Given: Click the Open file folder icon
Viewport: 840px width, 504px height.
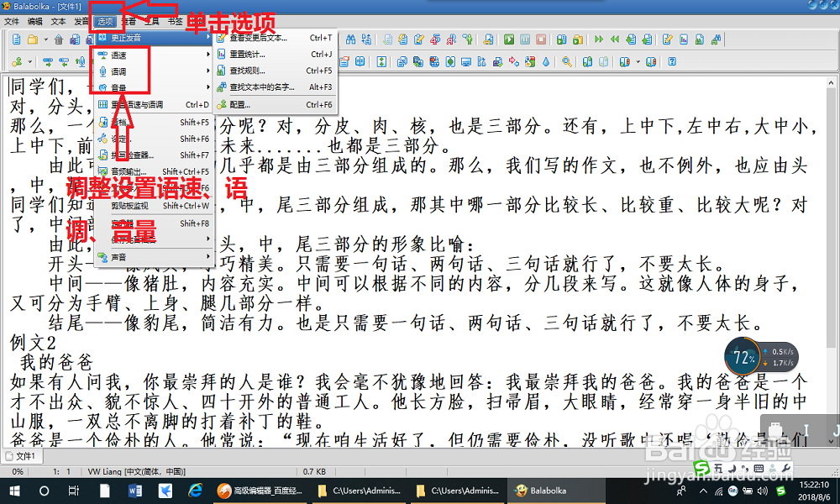Looking at the screenshot, I should click(33, 39).
